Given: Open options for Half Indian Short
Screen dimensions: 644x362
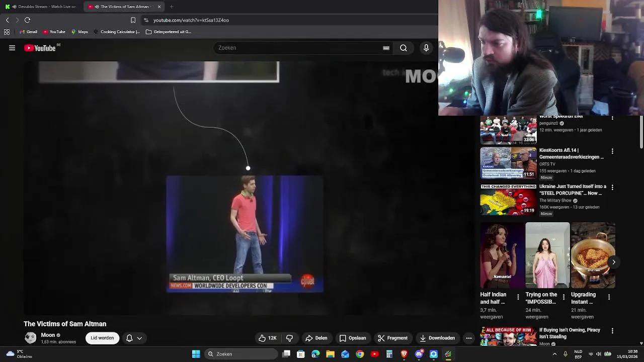Looking at the screenshot, I should tap(518, 297).
